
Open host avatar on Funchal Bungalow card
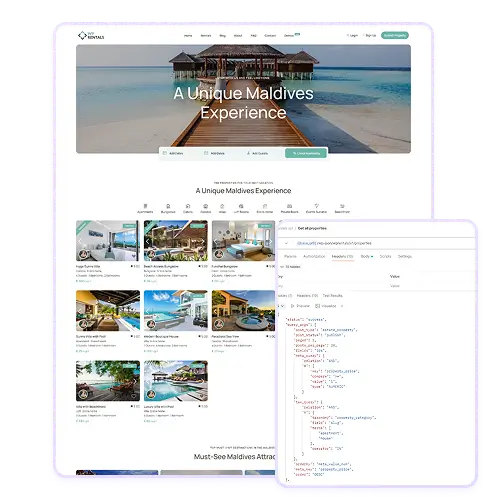[x=219, y=254]
